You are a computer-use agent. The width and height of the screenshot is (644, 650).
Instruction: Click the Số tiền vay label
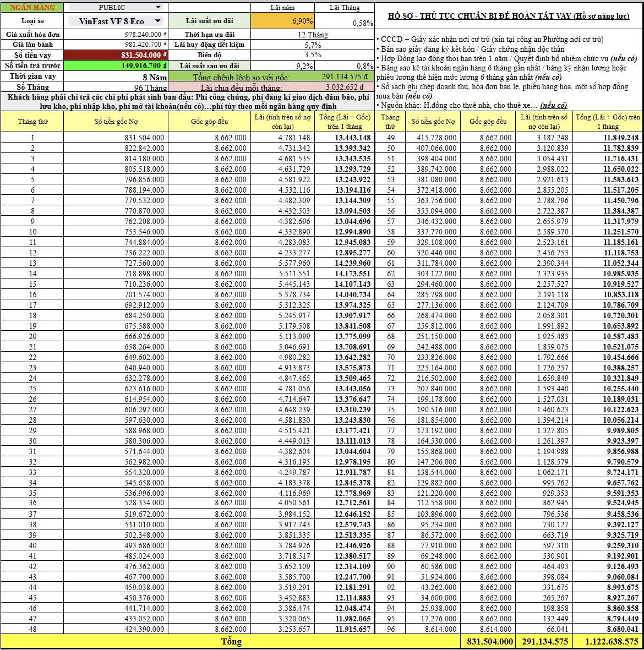32,55
